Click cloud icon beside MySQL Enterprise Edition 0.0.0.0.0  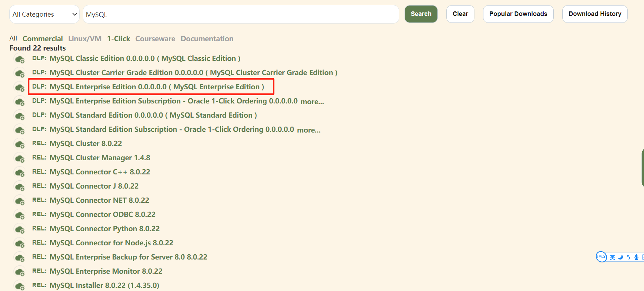click(20, 87)
